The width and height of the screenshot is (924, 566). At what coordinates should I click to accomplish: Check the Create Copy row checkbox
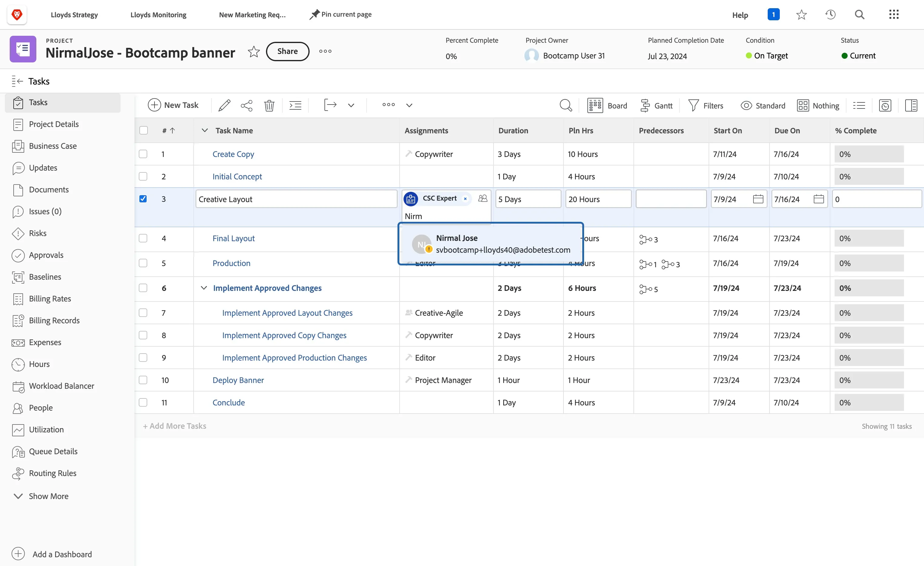tap(143, 154)
